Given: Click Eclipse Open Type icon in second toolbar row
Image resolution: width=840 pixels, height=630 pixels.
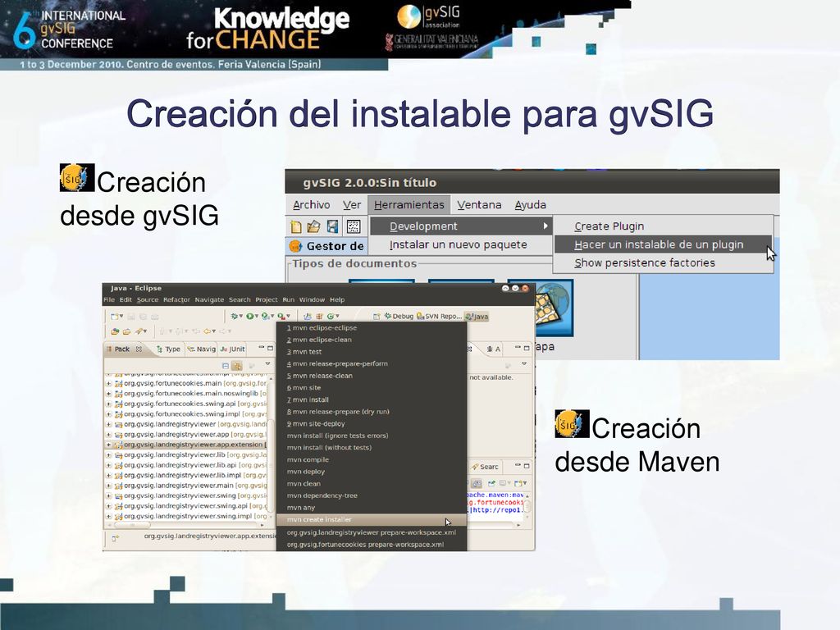Looking at the screenshot, I should [115, 331].
